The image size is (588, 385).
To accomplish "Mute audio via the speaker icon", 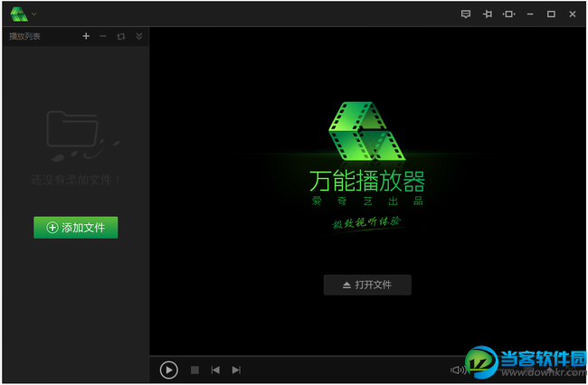I will [458, 370].
